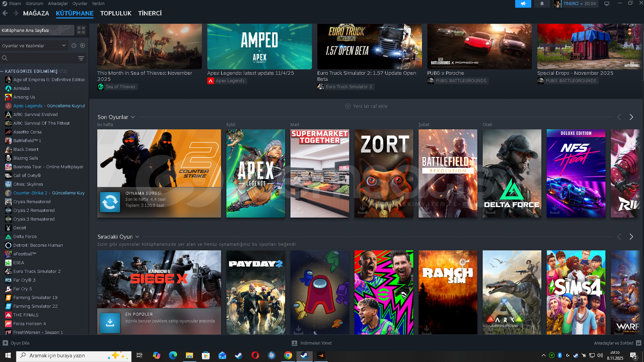Open Friends and Chat icon
Viewport: 644px width, 362px height.
tap(638, 343)
